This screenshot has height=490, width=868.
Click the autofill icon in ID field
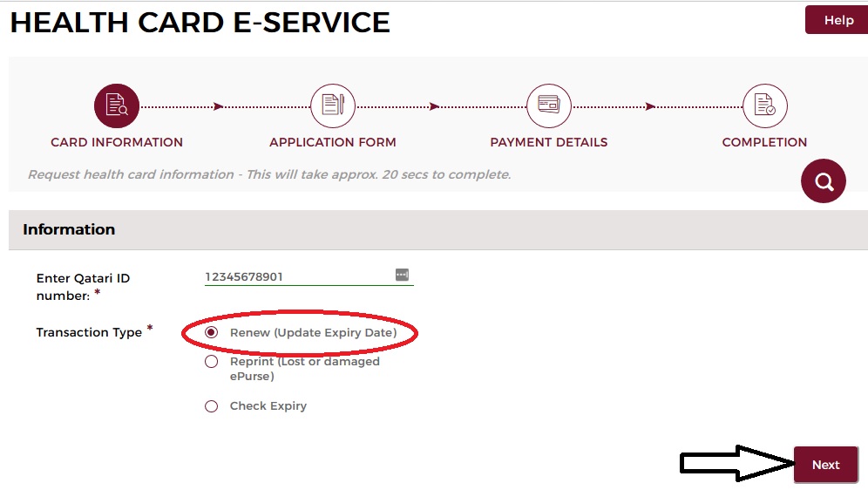pos(402,275)
